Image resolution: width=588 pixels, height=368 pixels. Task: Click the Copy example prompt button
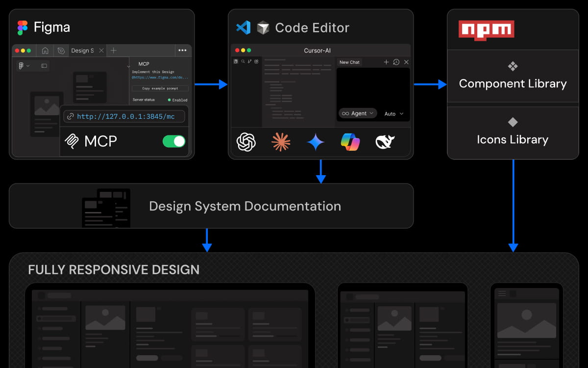[160, 88]
